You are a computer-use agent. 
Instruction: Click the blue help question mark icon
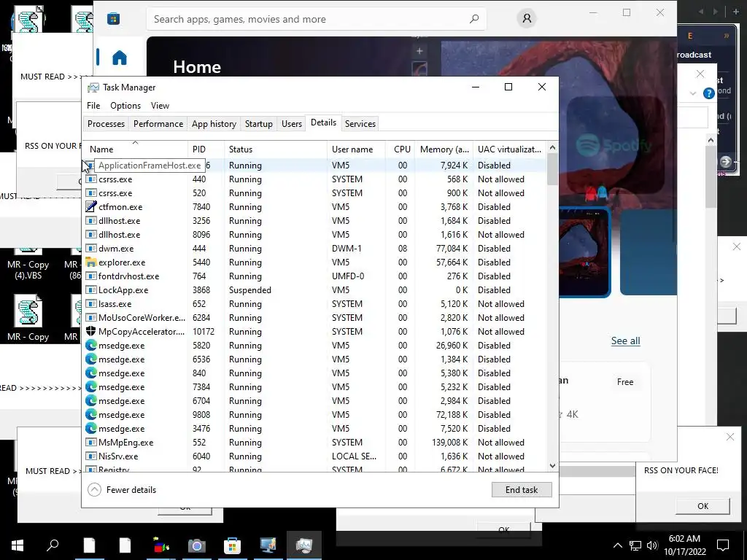709,93
